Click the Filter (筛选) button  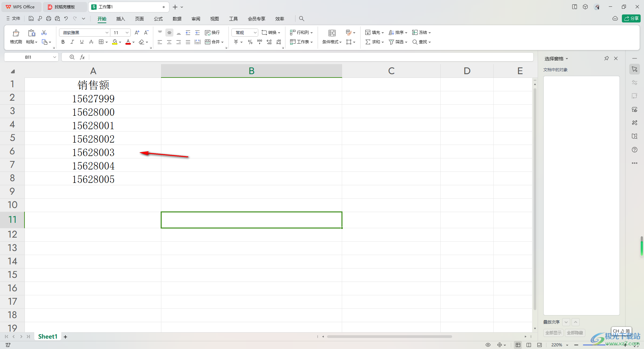pyautogui.click(x=398, y=42)
